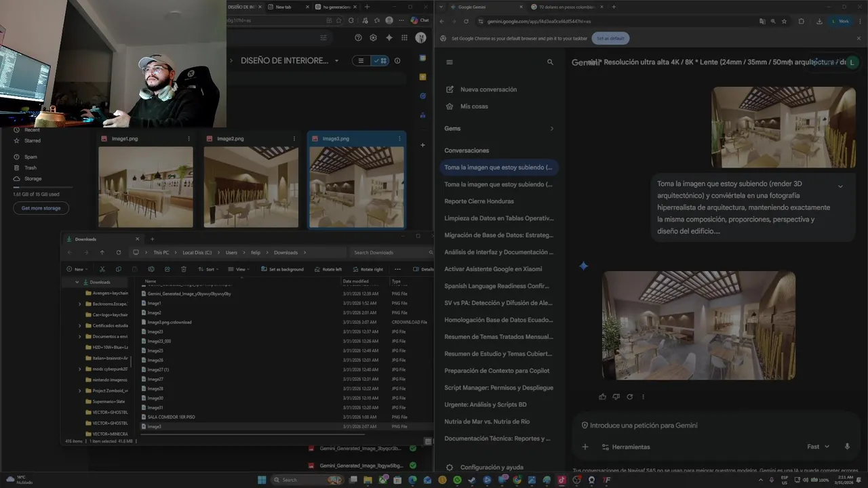Open the Fast model dropdown in Gemini
The image size is (868, 488).
tap(818, 447)
